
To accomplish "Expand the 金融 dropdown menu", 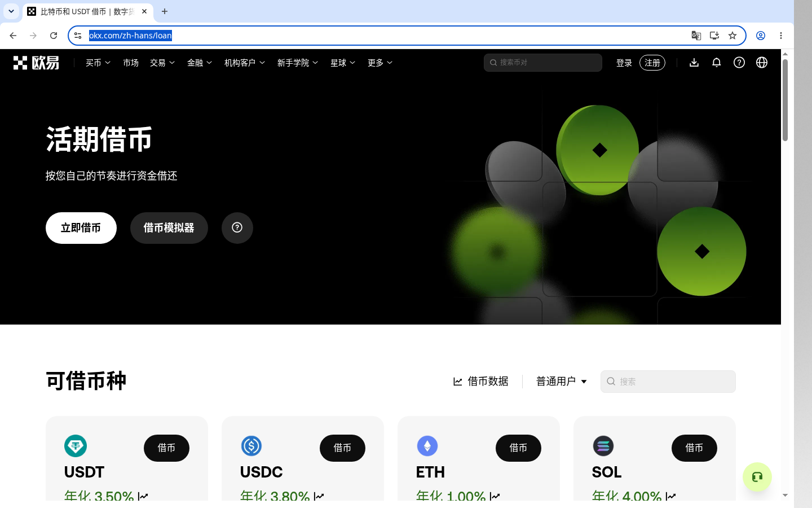I will 200,63.
